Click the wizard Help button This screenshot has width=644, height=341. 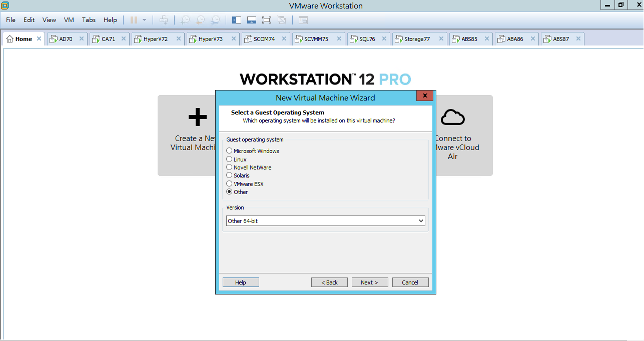[241, 282]
